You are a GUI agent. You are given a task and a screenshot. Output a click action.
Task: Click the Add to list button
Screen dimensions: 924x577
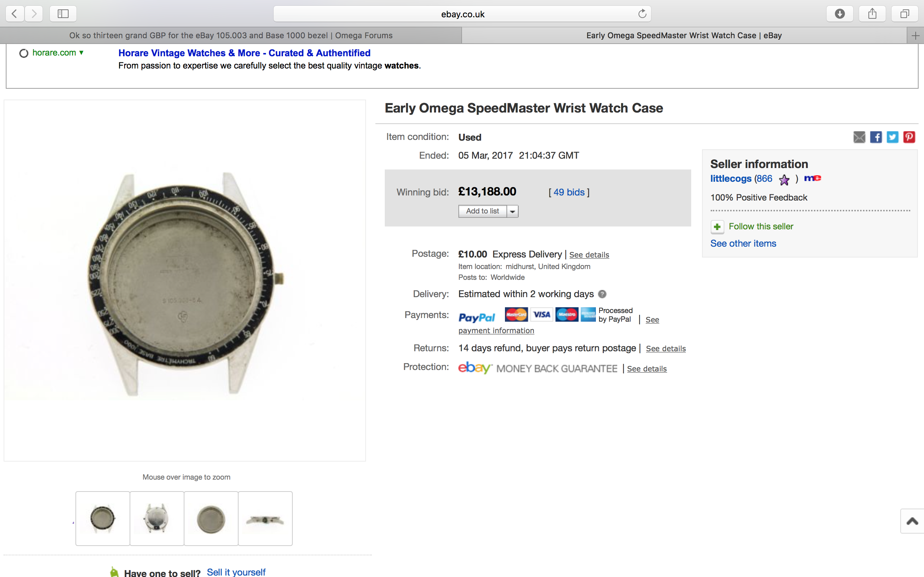tap(482, 211)
